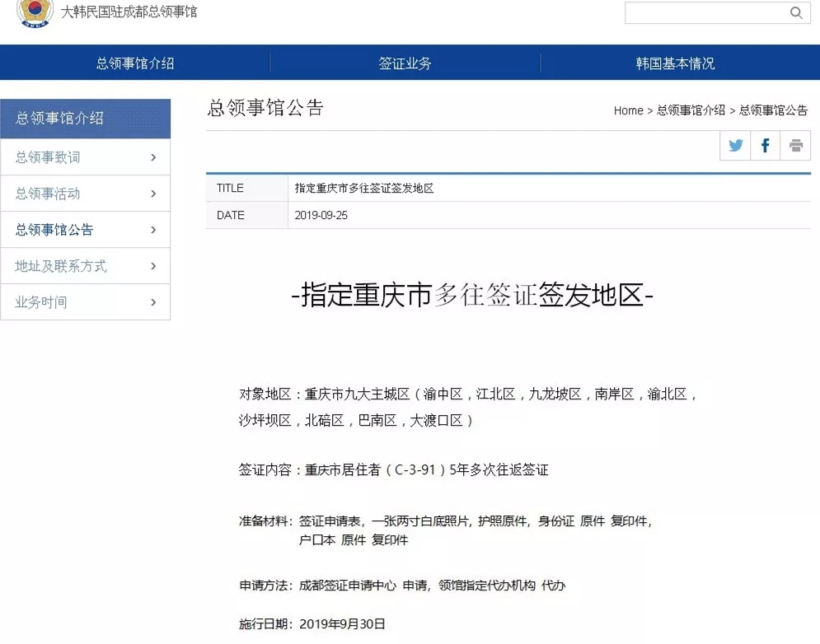Select 业务时间 in the sidebar
The image size is (820, 644).
click(x=41, y=302)
